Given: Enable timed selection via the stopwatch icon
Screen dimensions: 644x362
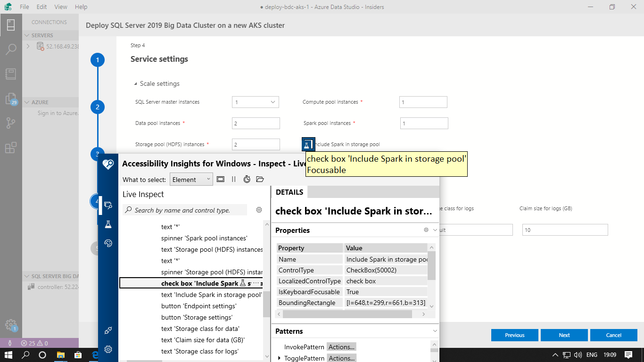Looking at the screenshot, I should point(247,179).
